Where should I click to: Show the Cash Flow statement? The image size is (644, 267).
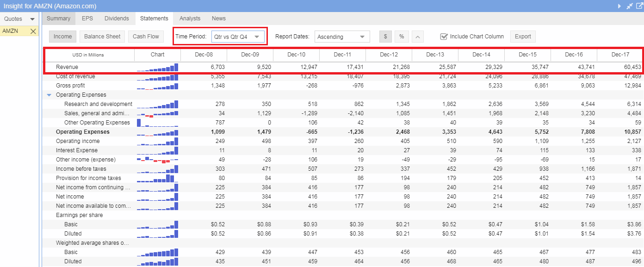click(146, 37)
